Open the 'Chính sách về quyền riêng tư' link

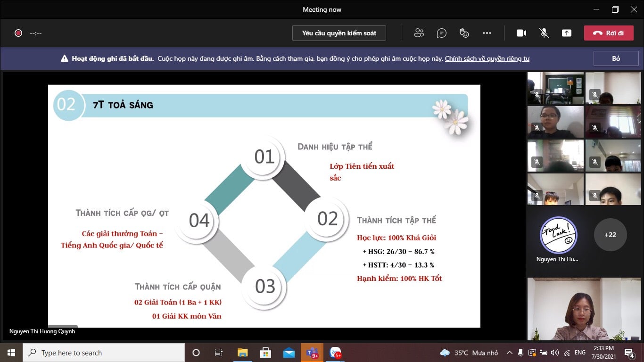pos(487,59)
